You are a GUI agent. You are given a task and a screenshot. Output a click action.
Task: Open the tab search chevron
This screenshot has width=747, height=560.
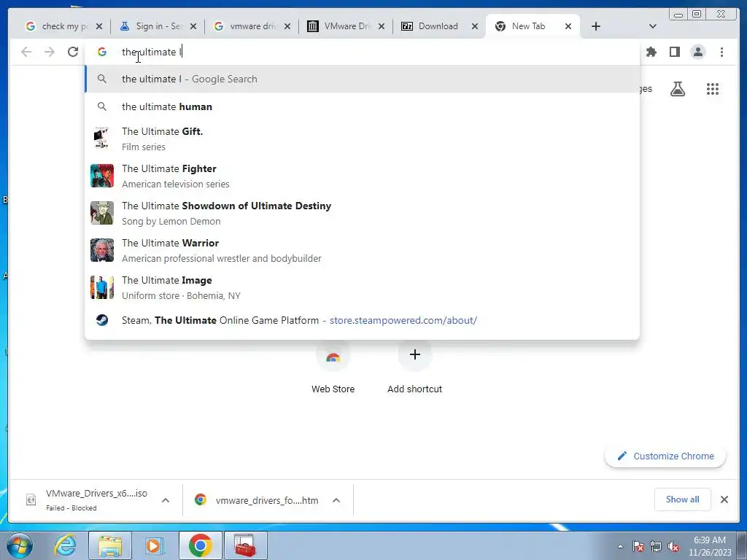[653, 26]
